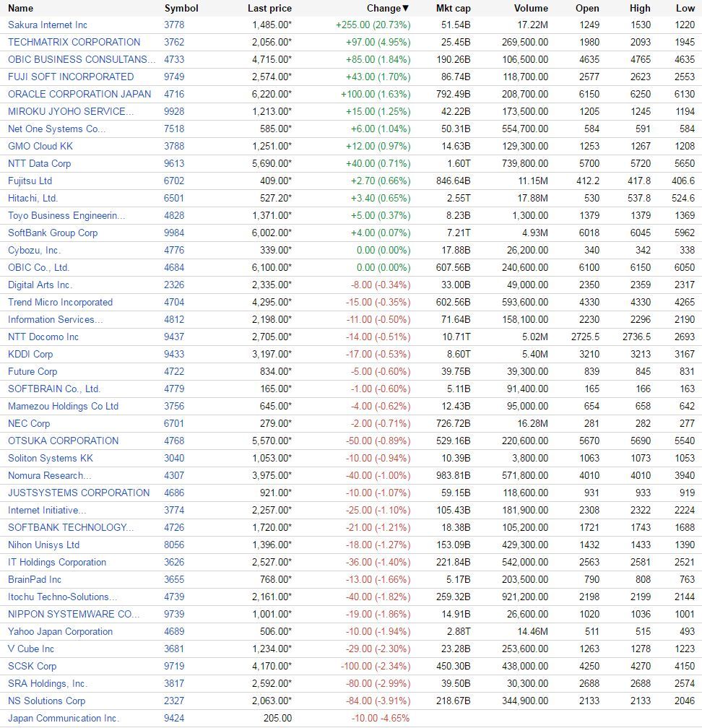This screenshot has height=728, width=702.
Task: Sort by Mkt cap column header
Action: pos(453,9)
